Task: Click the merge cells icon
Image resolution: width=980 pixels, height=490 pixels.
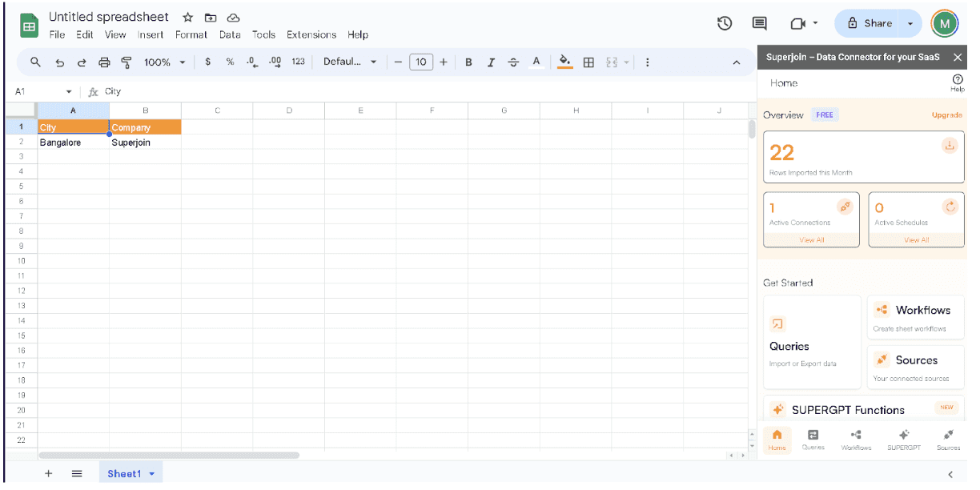Action: tap(612, 62)
